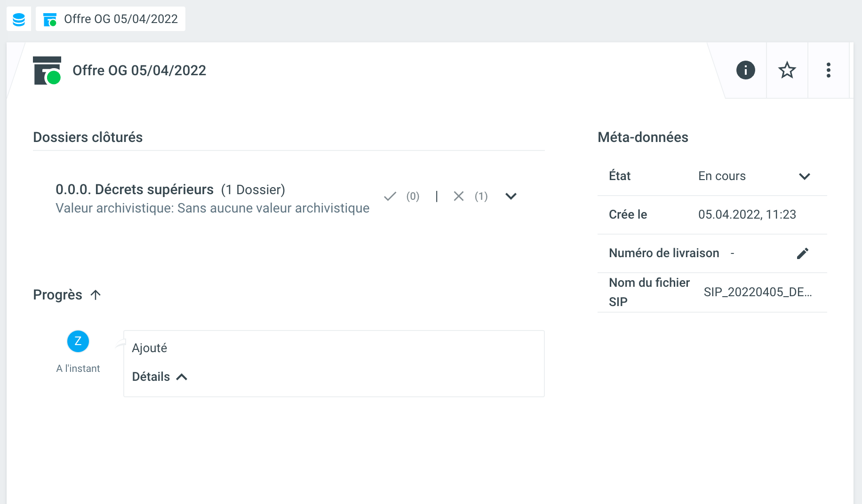The image size is (862, 504).
Task: Click the large archive offer icon in header
Action: [47, 71]
